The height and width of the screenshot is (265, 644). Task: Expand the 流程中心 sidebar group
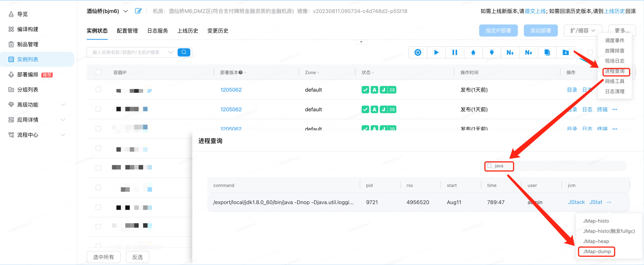(63, 135)
